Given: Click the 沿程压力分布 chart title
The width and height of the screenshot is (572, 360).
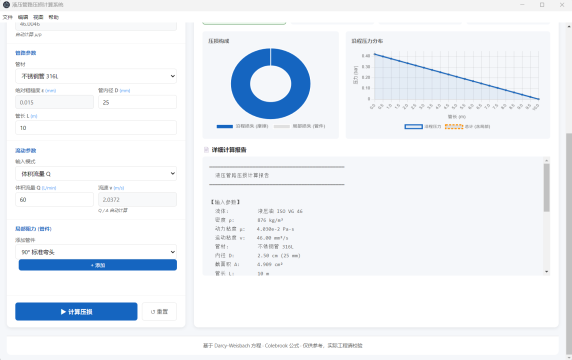Looking at the screenshot, I should click(x=367, y=41).
